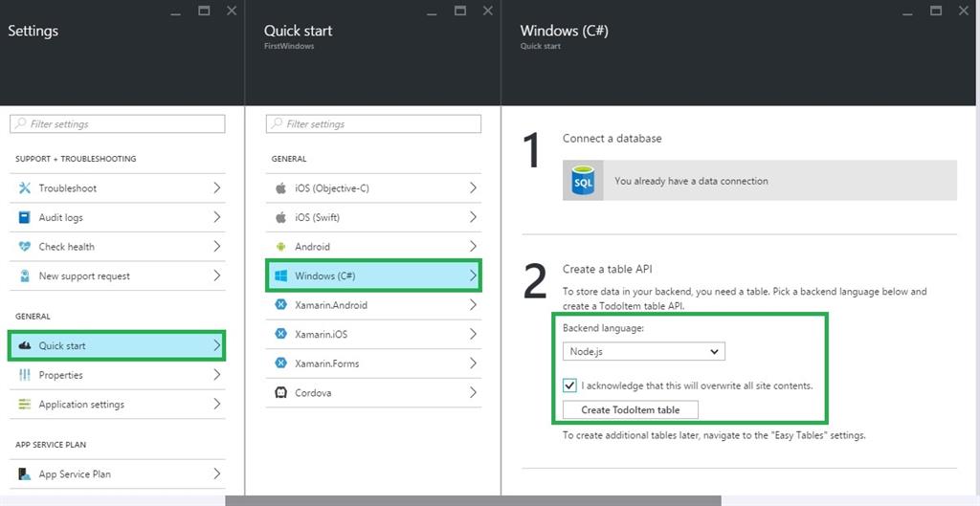Click the Audit logs icon
Viewport: 980px width, 506px height.
click(25, 217)
